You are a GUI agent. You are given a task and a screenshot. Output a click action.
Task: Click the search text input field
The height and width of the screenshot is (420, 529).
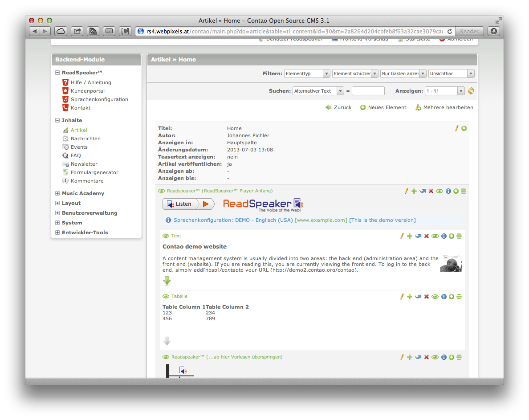coord(368,91)
